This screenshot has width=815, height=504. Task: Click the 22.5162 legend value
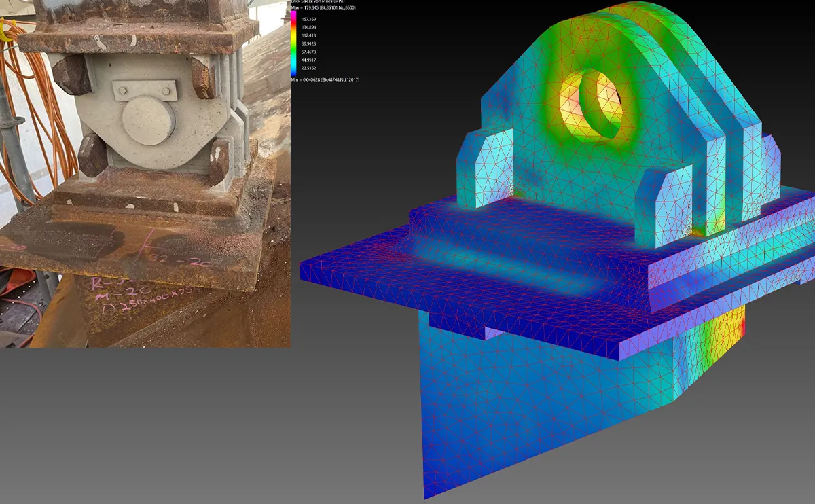tap(308, 68)
